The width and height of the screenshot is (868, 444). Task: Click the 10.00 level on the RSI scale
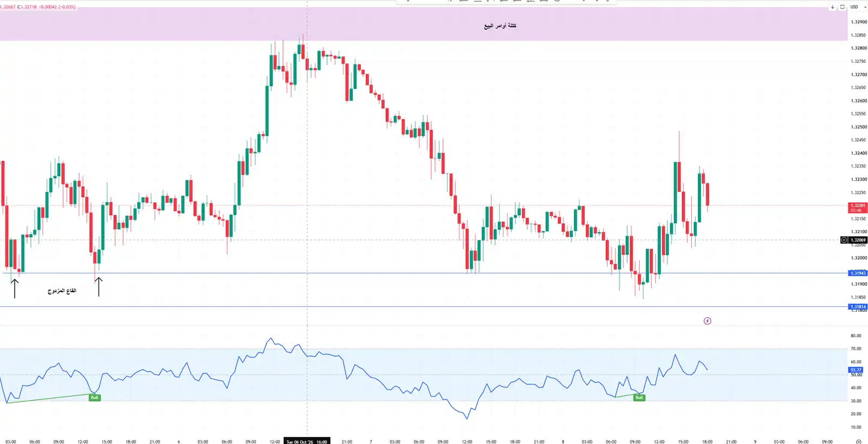(x=856, y=427)
